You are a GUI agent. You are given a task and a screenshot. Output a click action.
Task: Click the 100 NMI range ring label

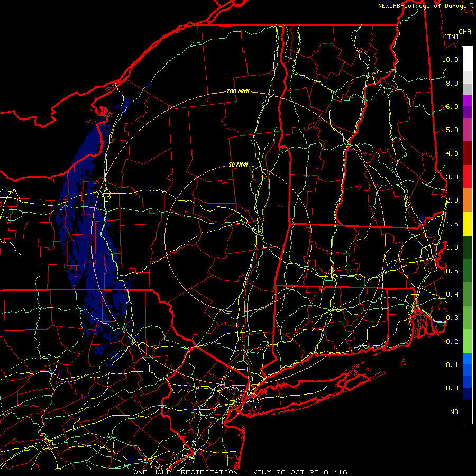(x=238, y=91)
